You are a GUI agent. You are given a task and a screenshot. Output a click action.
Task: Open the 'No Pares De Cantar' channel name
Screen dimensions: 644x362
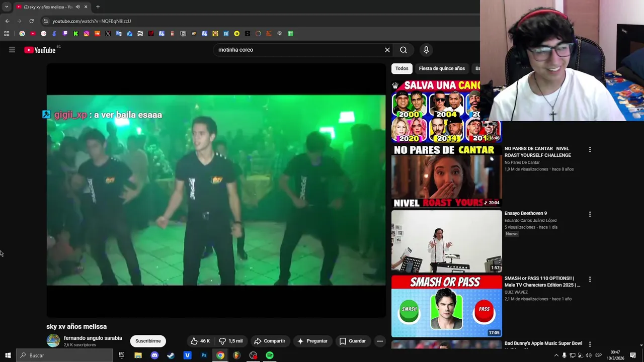point(522,162)
